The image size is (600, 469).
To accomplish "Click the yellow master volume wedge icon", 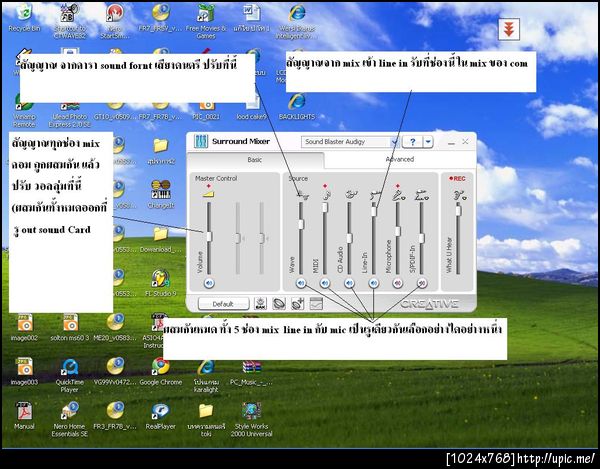I will (209, 194).
